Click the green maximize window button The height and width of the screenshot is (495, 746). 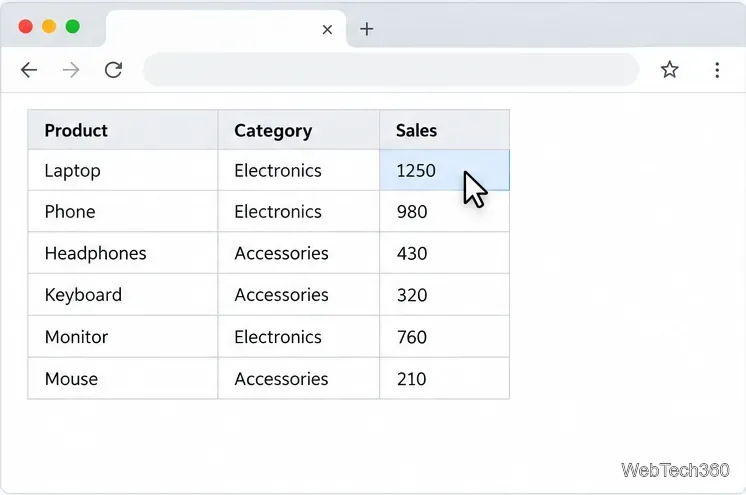point(73,26)
